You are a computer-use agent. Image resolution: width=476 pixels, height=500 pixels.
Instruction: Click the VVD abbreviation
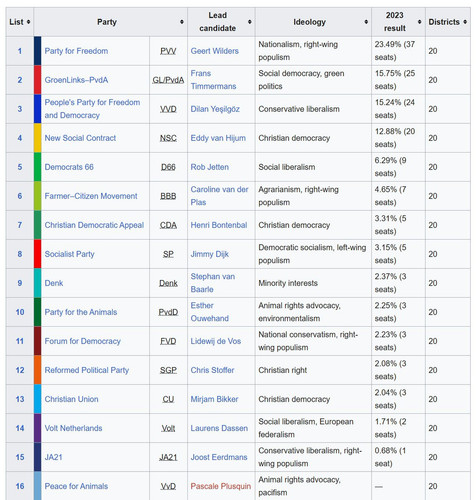168,109
